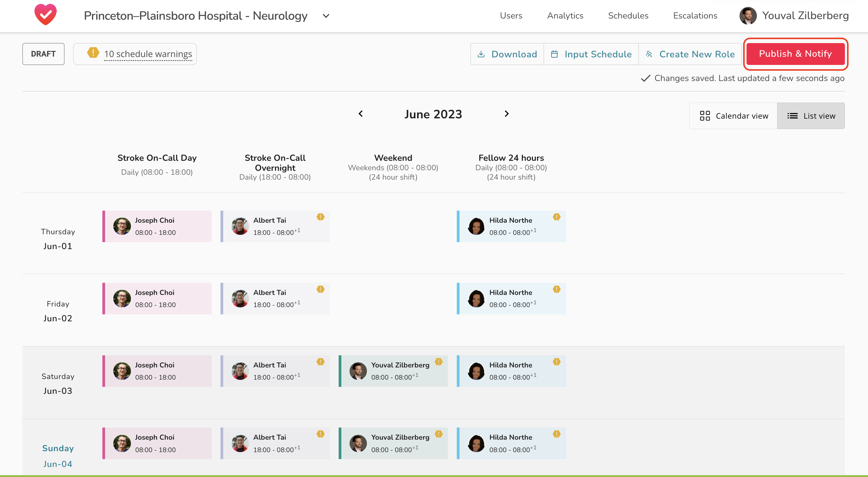Click the Friday Jun-02 date label
Image resolution: width=868 pixels, height=477 pixels.
click(58, 311)
